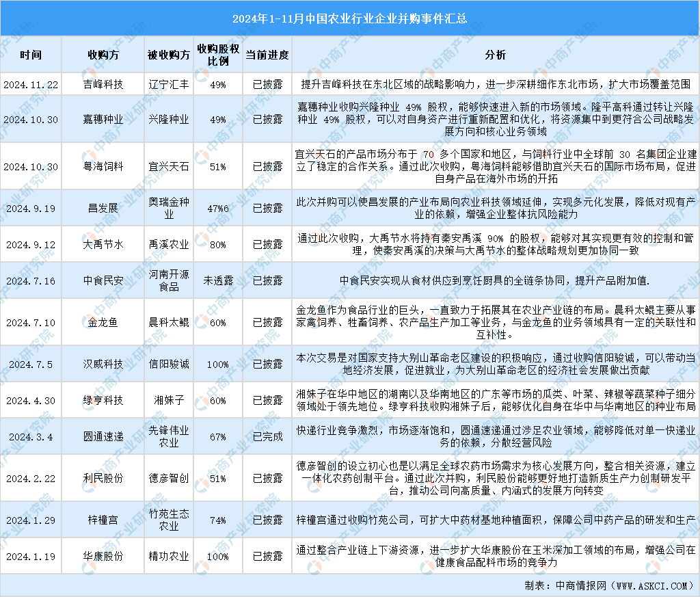Click the date cell 2024.9.12
This screenshot has width=700, height=597.
(31, 245)
